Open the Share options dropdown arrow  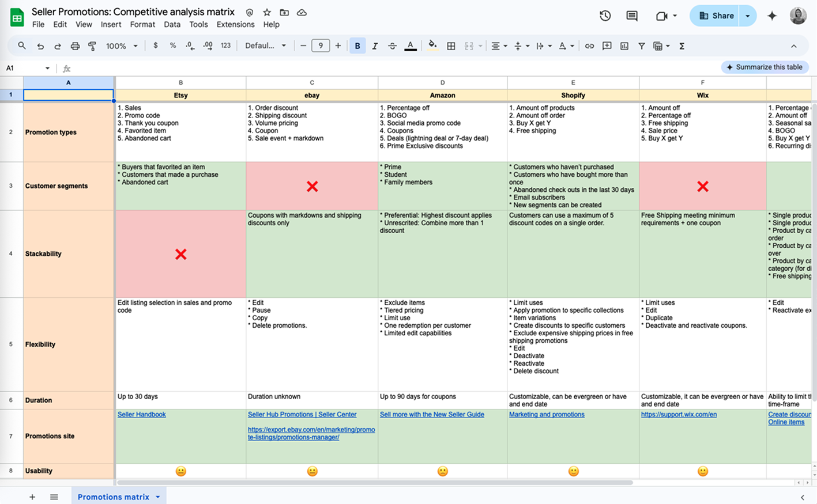tap(748, 16)
